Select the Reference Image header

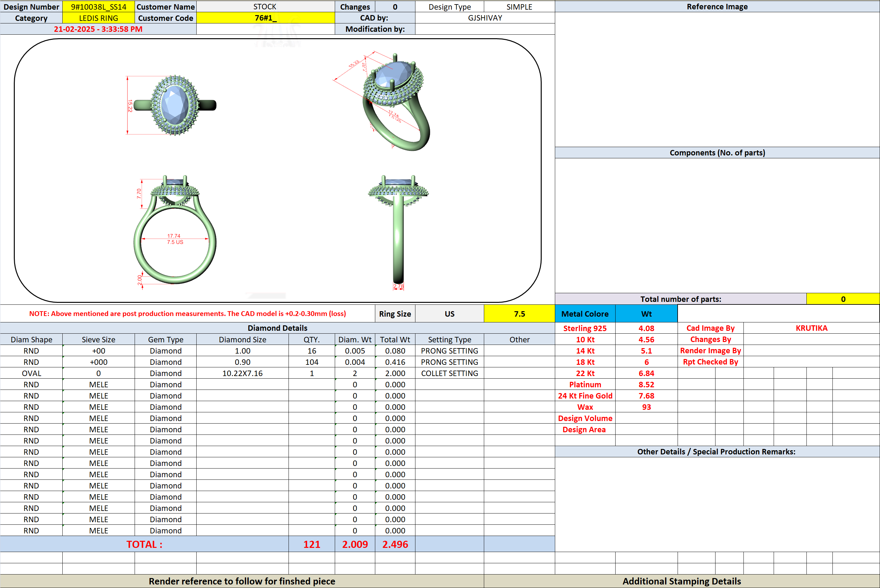(x=717, y=7)
